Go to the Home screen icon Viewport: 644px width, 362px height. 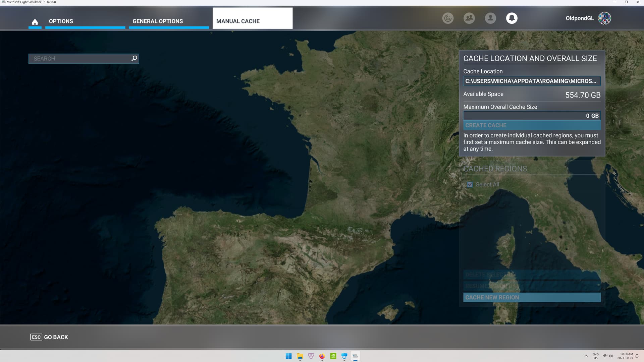(x=35, y=22)
